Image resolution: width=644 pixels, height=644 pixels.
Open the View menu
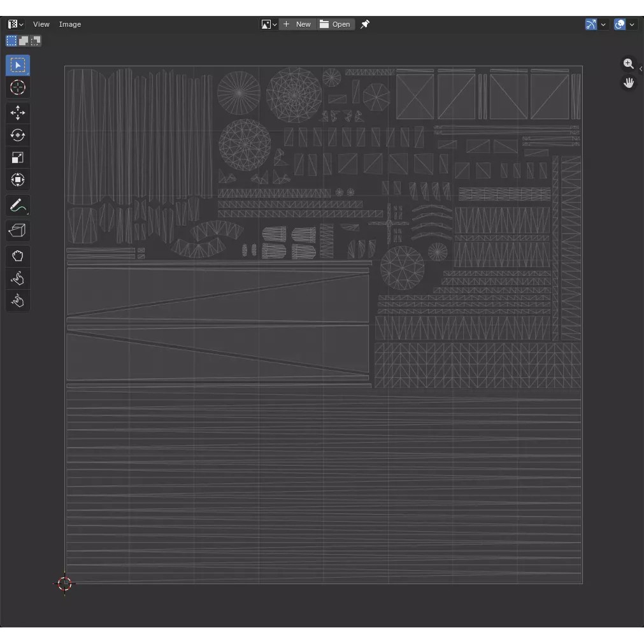click(41, 24)
